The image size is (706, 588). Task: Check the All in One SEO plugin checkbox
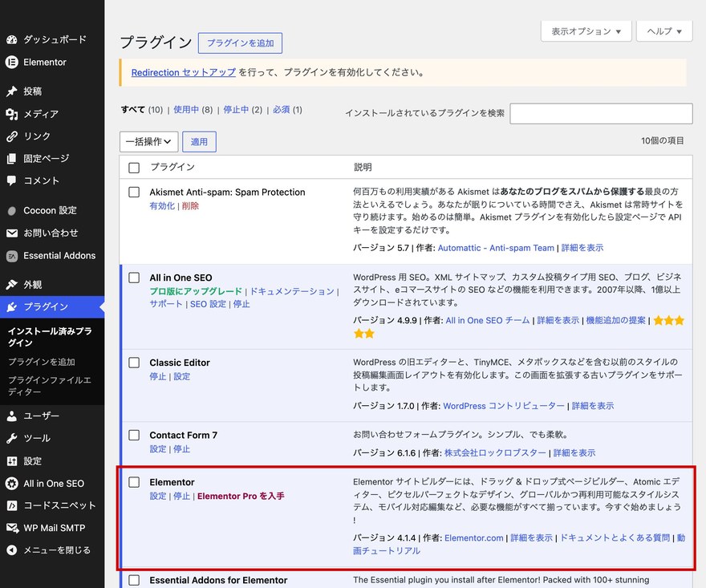(x=134, y=278)
